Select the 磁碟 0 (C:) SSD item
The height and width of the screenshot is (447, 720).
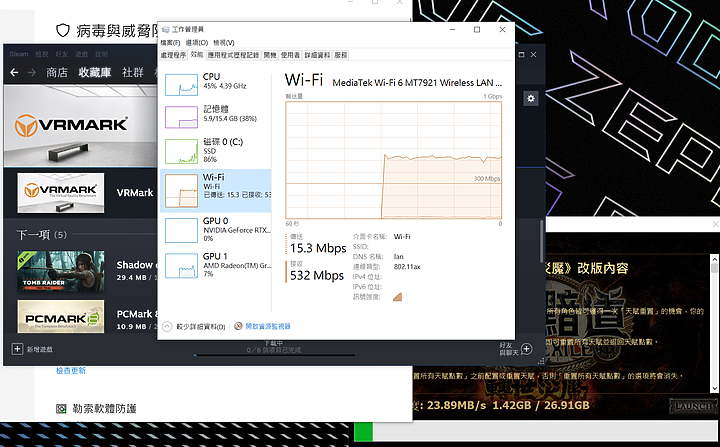tap(216, 151)
